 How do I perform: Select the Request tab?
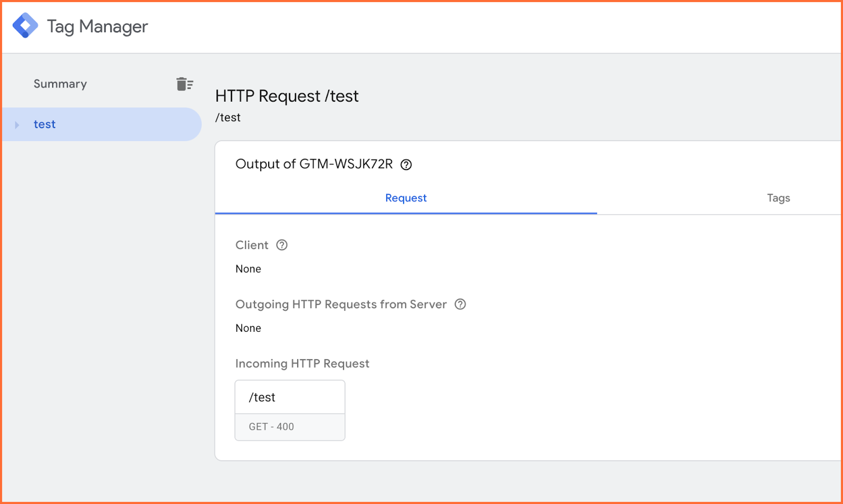tap(406, 198)
